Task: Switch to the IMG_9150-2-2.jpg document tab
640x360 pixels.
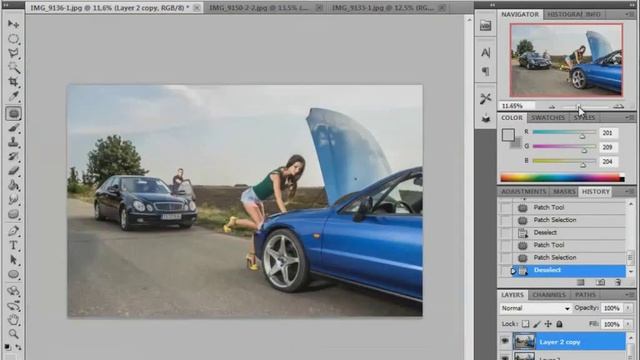Action: [260, 8]
